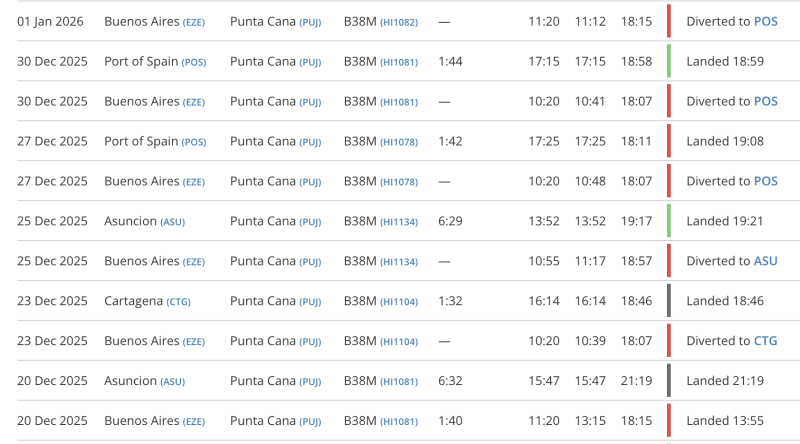Select the Landed 21:19 status text
Image resolution: width=800 pixels, height=444 pixels.
[x=725, y=381]
